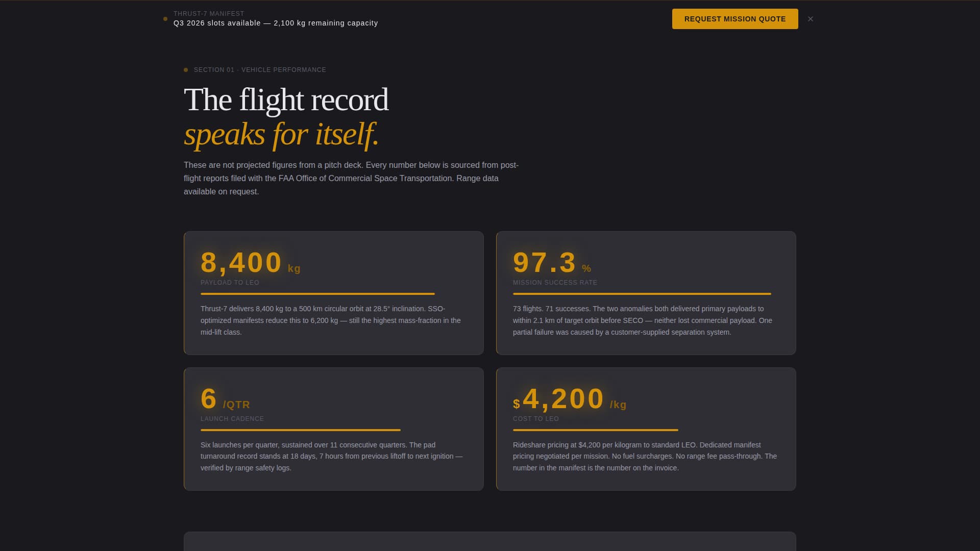Click the dot before Section 01 label
The height and width of the screenshot is (551, 980).
[186, 70]
